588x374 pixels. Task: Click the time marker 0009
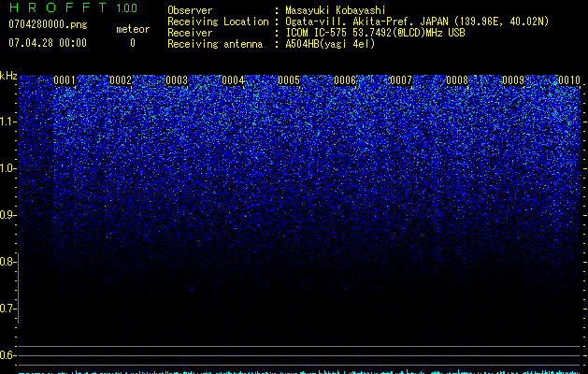click(513, 80)
